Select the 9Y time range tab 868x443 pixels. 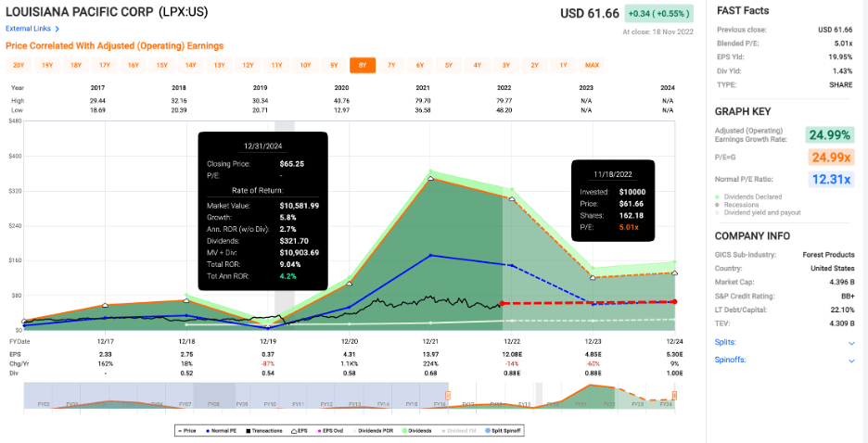click(x=334, y=65)
